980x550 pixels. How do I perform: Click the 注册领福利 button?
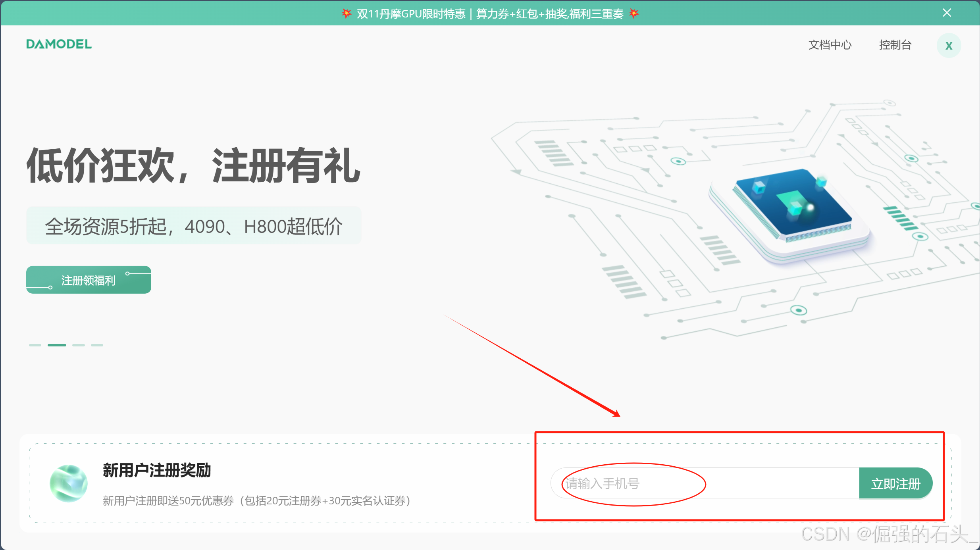[89, 280]
